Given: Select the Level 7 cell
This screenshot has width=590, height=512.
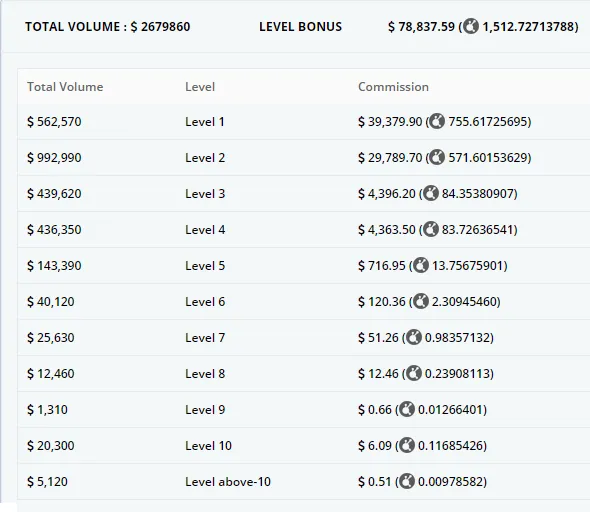Looking at the screenshot, I should [205, 337].
